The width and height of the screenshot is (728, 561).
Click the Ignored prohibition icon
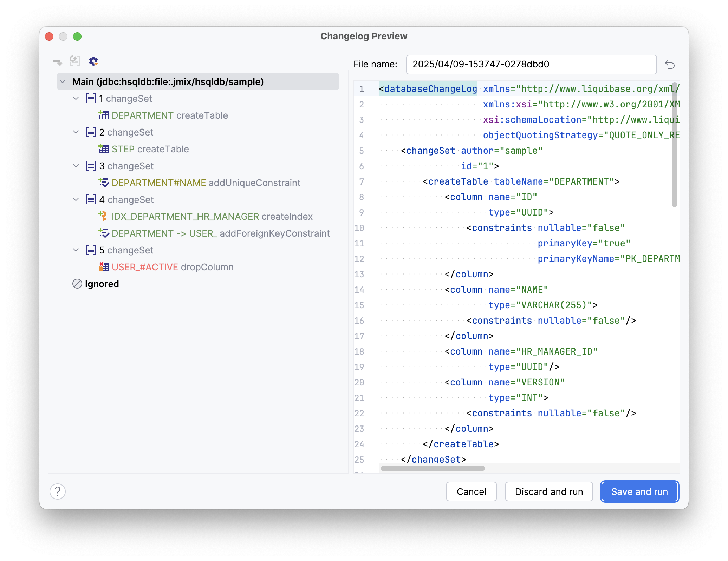tap(77, 284)
